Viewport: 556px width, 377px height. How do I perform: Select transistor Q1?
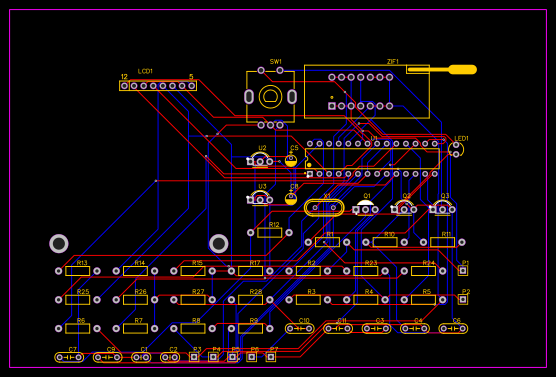point(365,207)
